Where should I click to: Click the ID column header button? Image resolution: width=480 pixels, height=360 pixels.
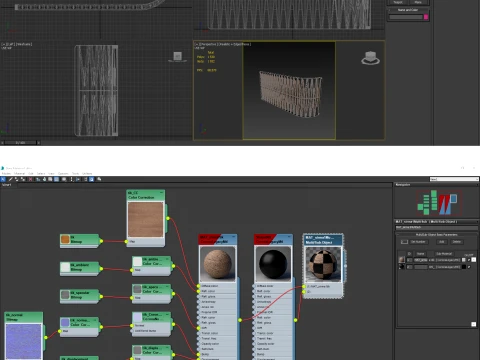410,254
